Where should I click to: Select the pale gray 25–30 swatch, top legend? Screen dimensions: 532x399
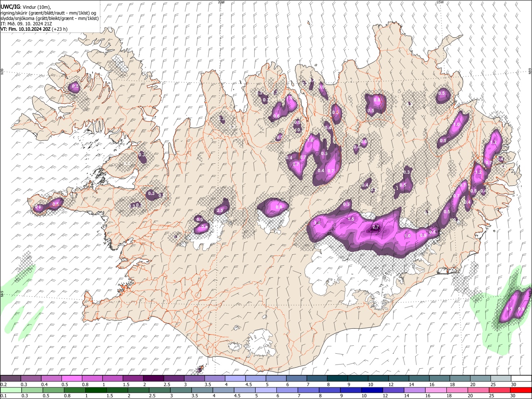(x=500, y=379)
